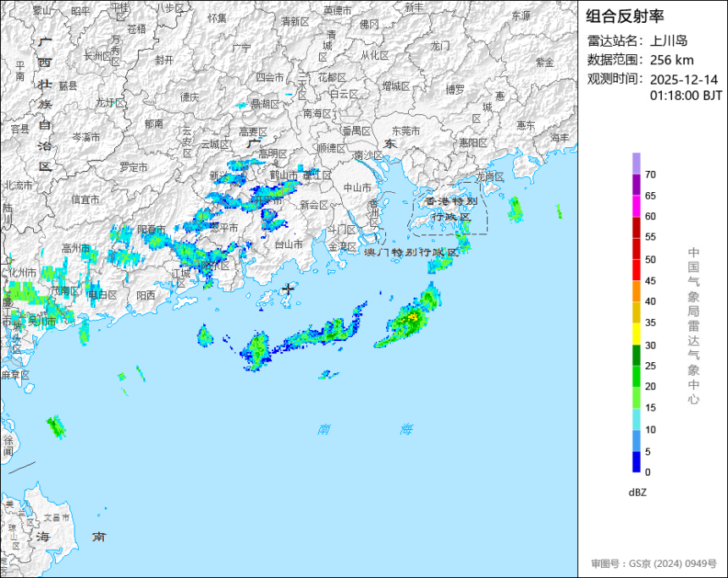Click the 四会市 label
Viewport: 728px width, 578px height.
(270, 78)
